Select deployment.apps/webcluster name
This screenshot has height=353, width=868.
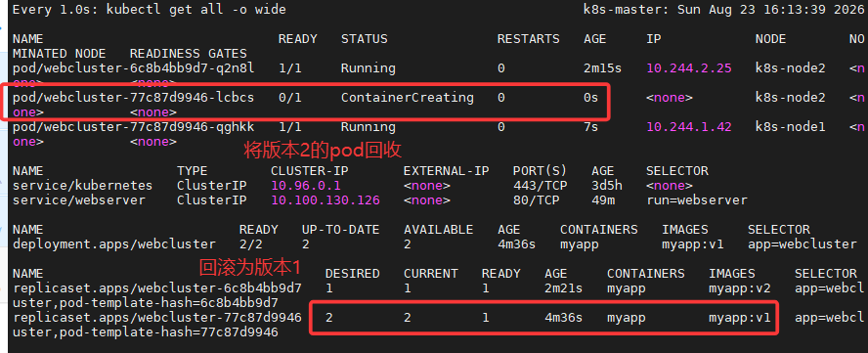pyautogui.click(x=114, y=243)
